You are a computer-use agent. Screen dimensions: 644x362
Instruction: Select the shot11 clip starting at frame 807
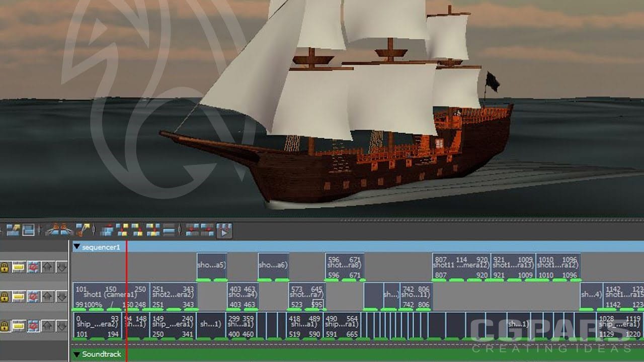coord(460,265)
